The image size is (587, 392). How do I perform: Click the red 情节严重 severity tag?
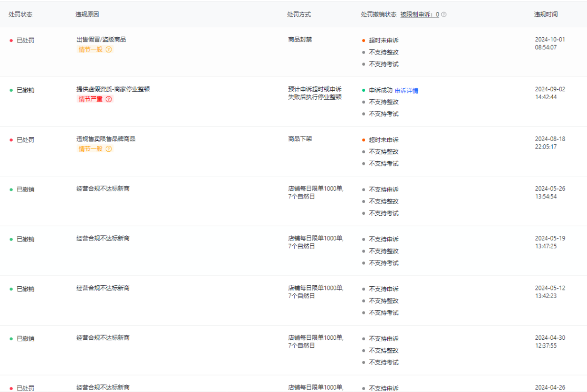(91, 99)
